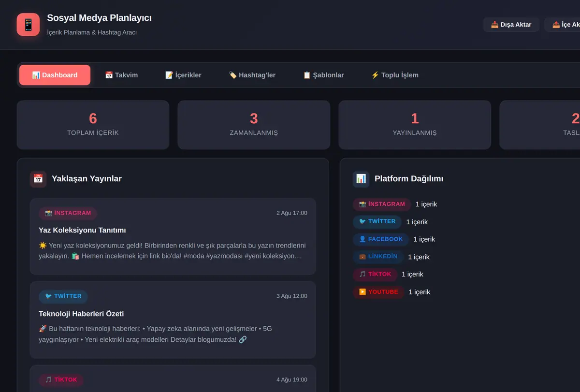This screenshot has width=580, height=392.
Task: Open the Teknoloji Haberleri Özeti post card
Action: (x=173, y=320)
